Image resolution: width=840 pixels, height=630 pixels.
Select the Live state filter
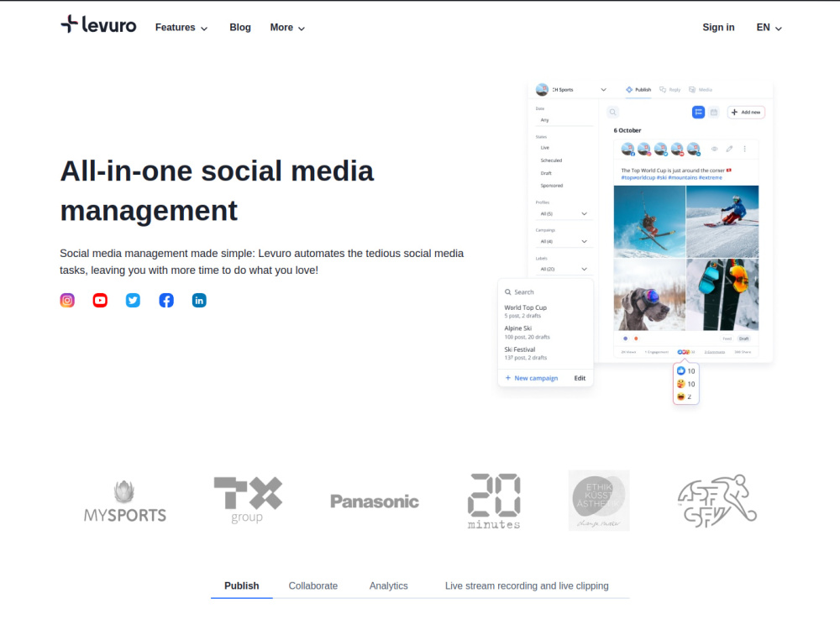tap(545, 147)
